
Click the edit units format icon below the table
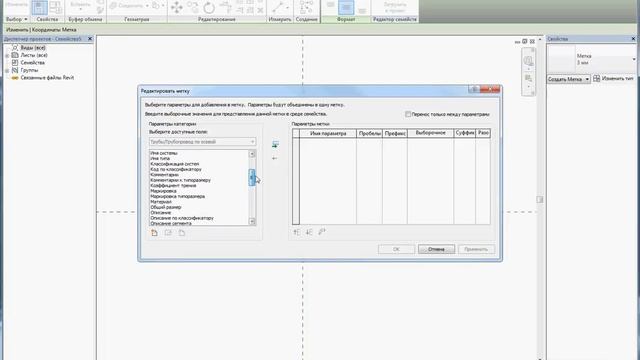pos(322,232)
